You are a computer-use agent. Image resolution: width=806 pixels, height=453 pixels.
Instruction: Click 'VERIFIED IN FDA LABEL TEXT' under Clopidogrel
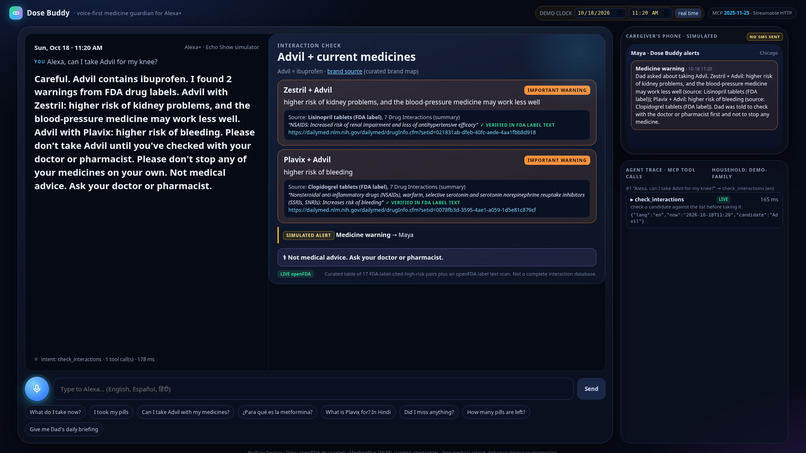click(425, 203)
